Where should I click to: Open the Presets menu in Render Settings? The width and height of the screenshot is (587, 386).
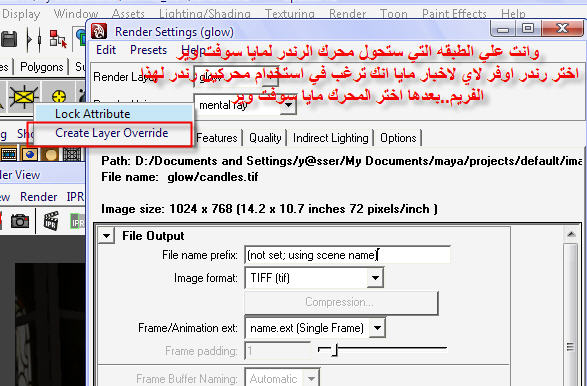(x=148, y=50)
